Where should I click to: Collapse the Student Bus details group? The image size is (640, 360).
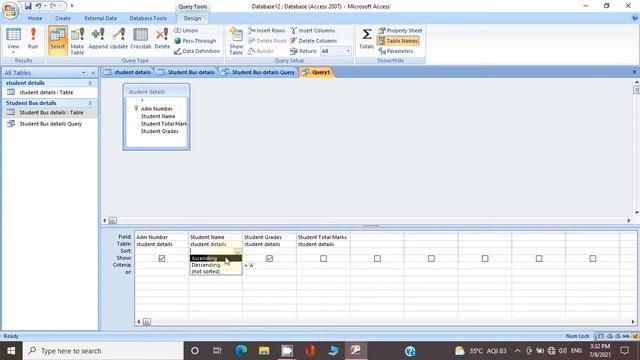click(90, 103)
